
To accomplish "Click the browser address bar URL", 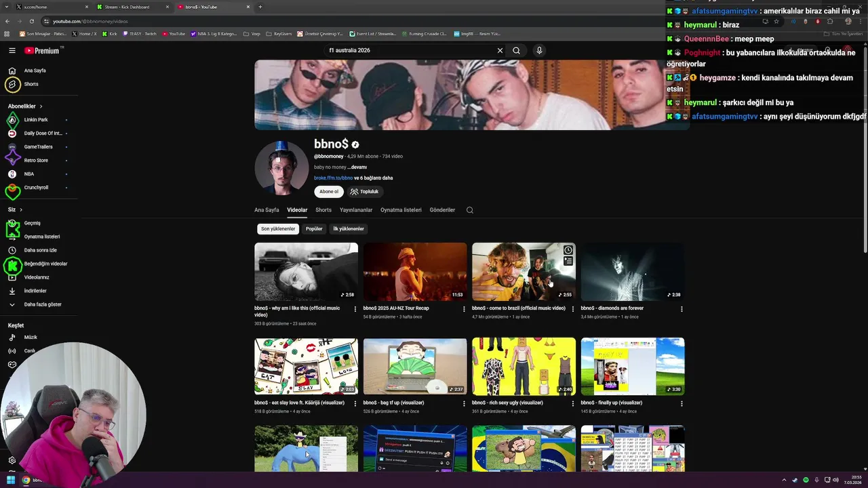I will (x=90, y=22).
